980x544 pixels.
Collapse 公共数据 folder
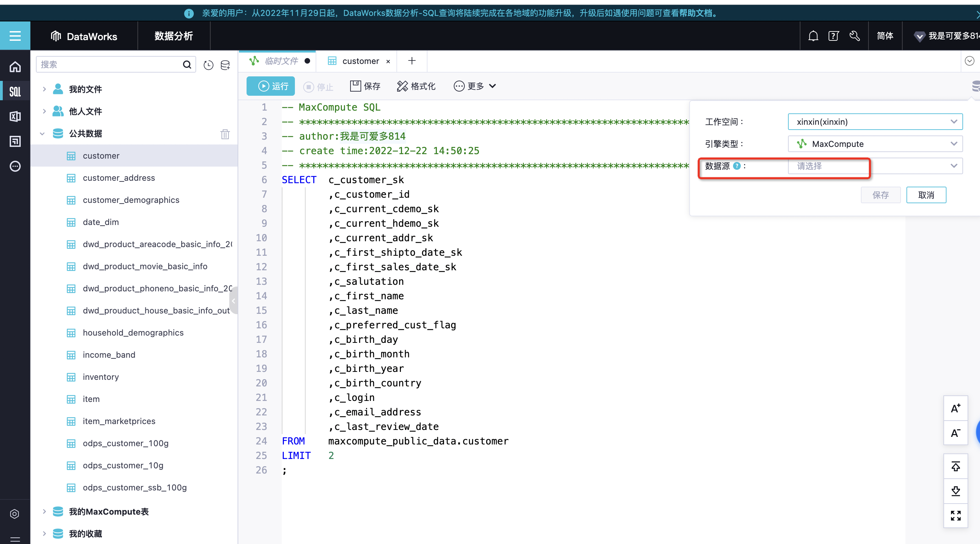42,134
